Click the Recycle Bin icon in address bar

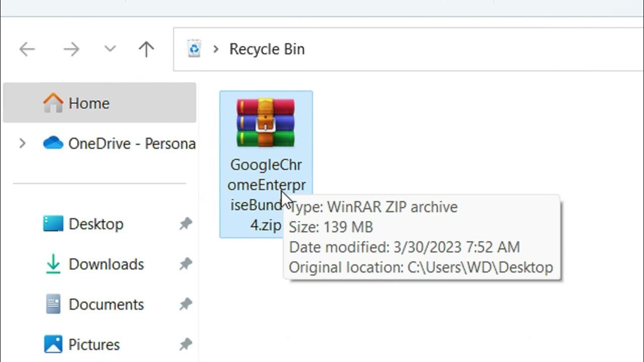coord(194,49)
